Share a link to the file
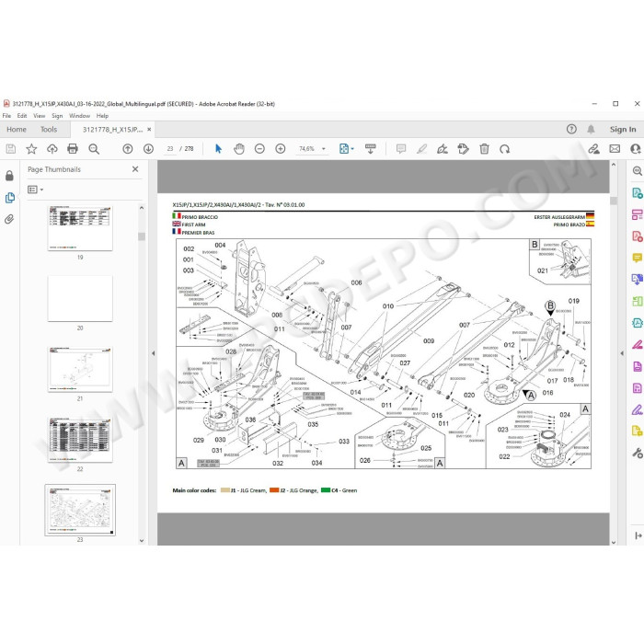 [594, 149]
